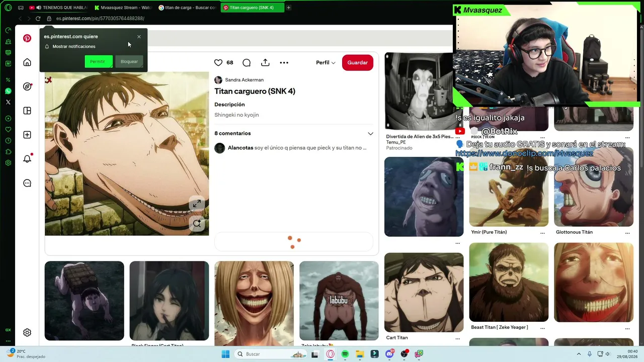644x362 pixels.
Task: Open the Pinterest explore compass icon
Action: click(x=27, y=86)
